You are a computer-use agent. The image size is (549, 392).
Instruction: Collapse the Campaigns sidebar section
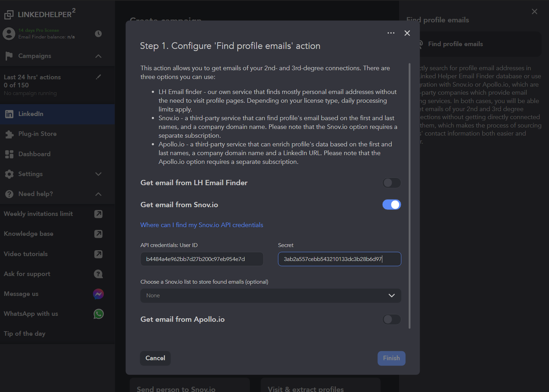click(x=99, y=56)
